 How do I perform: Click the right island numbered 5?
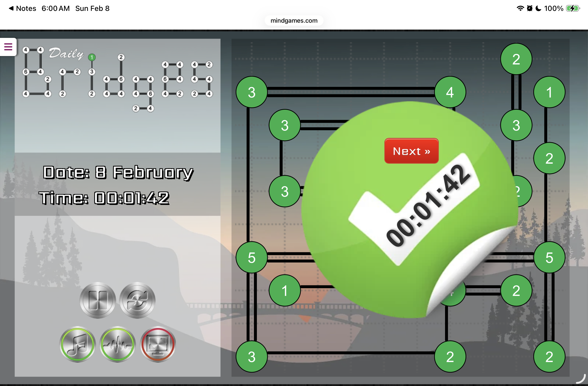pyautogui.click(x=549, y=257)
